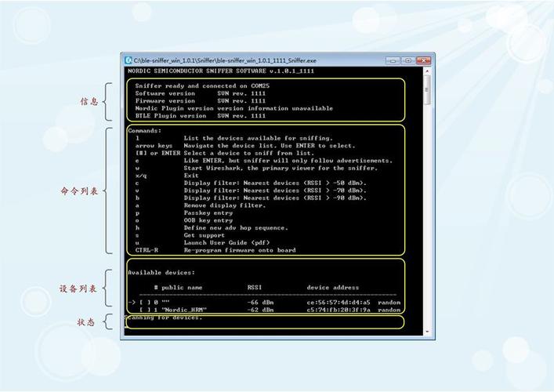554x392 pixels.
Task: Click the 'RSSI' column header
Action: 255,288
